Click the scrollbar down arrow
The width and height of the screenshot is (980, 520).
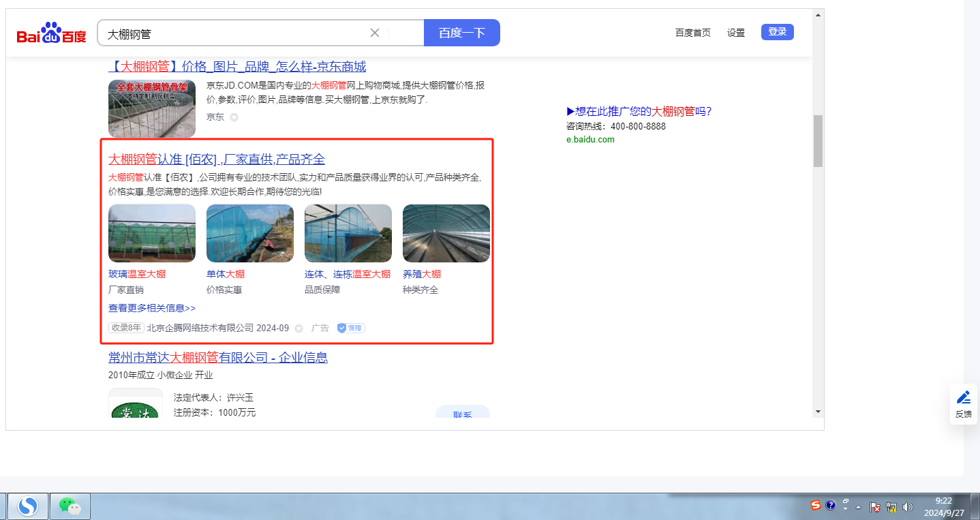click(x=818, y=412)
